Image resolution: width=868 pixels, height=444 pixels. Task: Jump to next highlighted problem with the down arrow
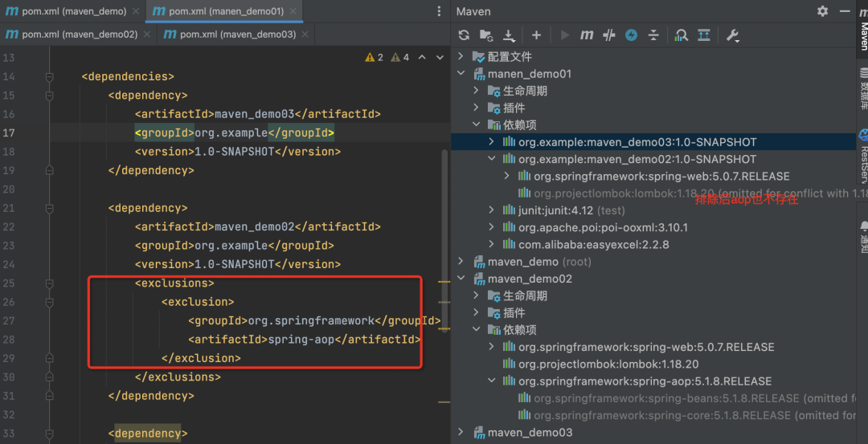440,57
